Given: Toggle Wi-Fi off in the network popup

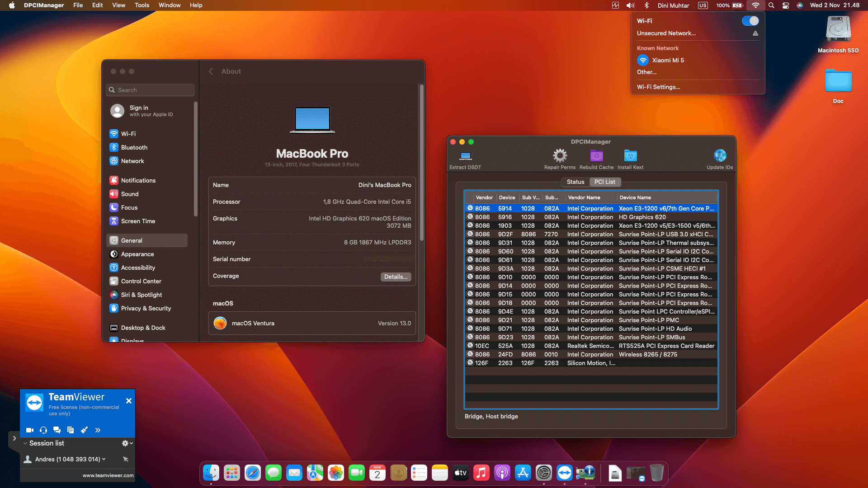Looking at the screenshot, I should [x=750, y=21].
